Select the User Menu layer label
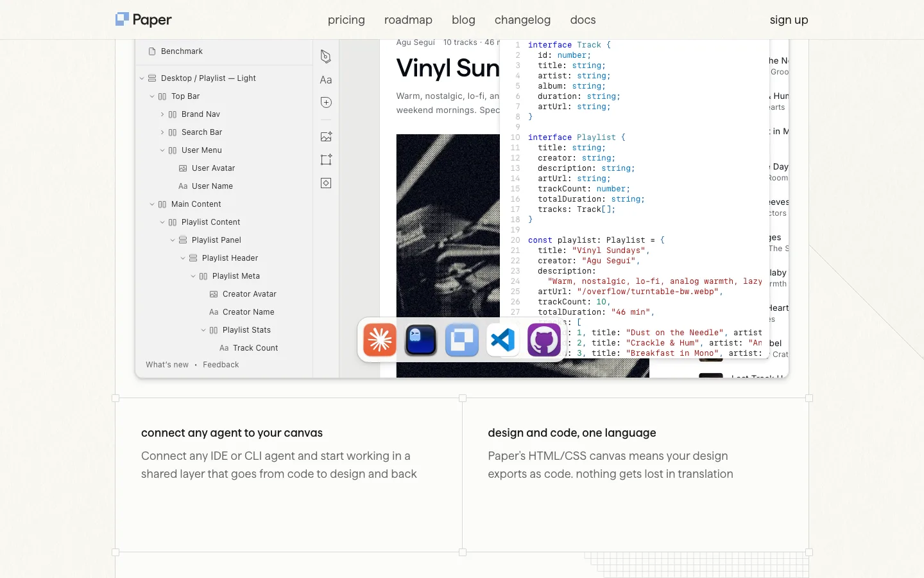Image resolution: width=924 pixels, height=578 pixels. tap(201, 150)
